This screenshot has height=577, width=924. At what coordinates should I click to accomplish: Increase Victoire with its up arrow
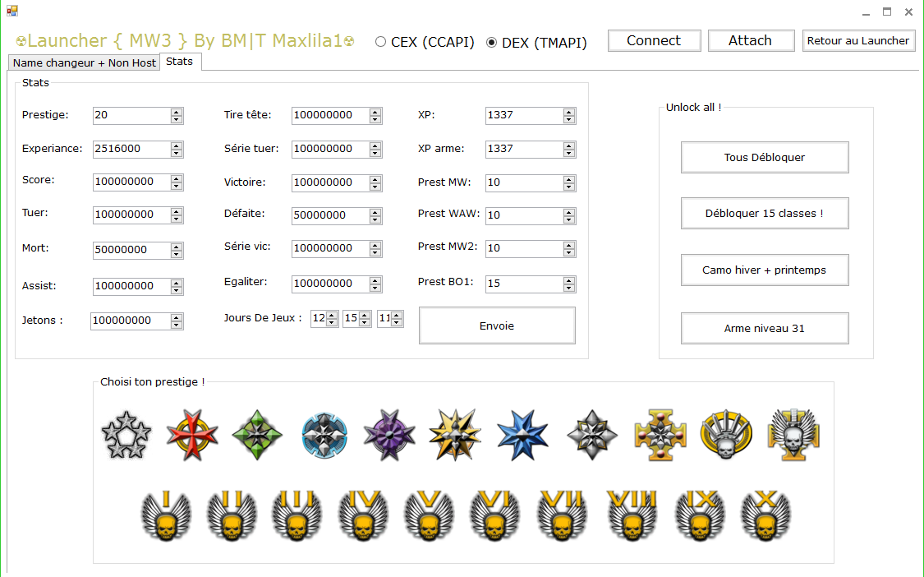(375, 178)
